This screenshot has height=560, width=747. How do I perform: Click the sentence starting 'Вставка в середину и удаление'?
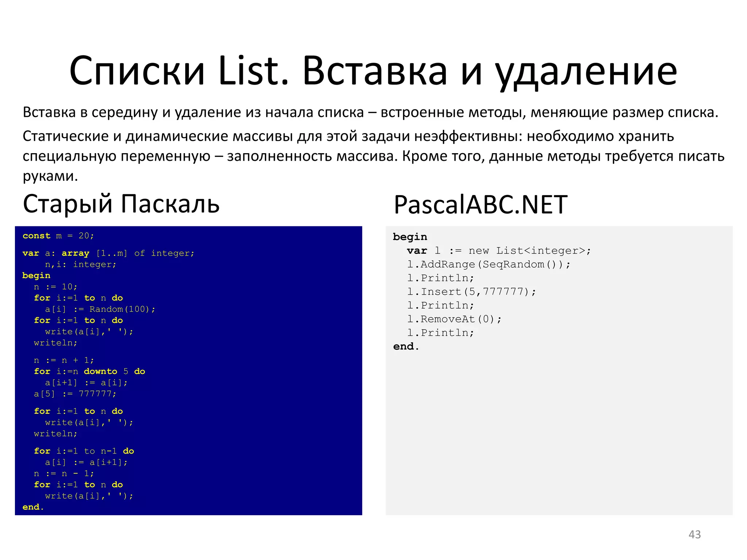371,112
